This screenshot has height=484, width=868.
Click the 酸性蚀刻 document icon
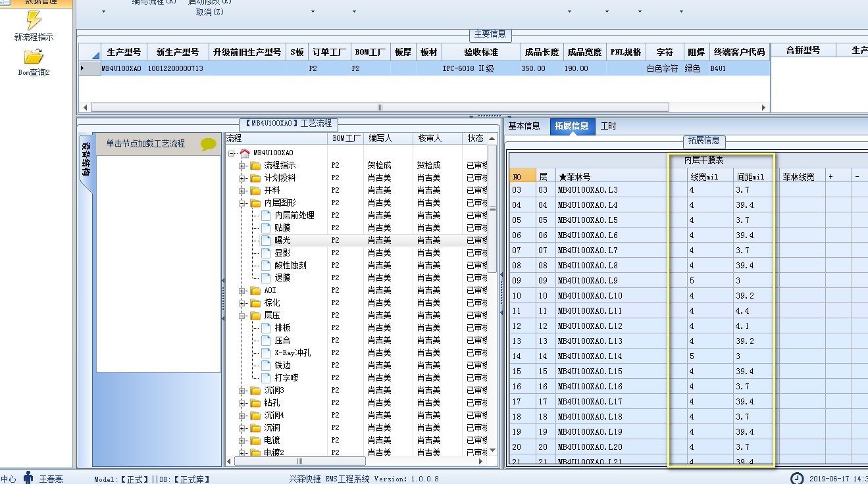[266, 265]
